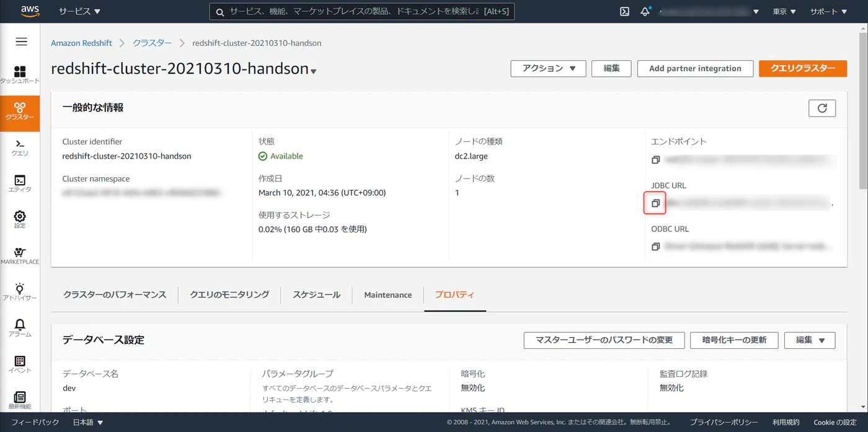Click the storage usage 0.02% text
The image size is (868, 432).
pos(312,229)
